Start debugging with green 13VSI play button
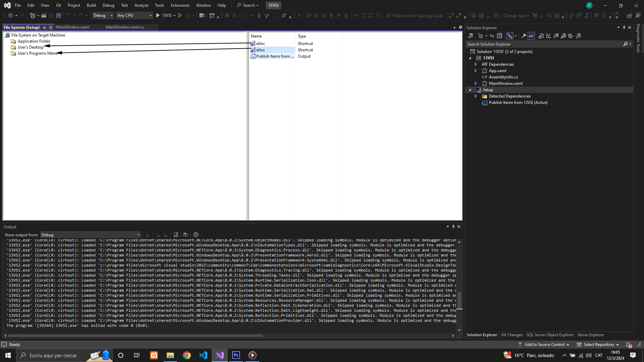Image resolution: width=644 pixels, height=362 pixels. [158, 15]
